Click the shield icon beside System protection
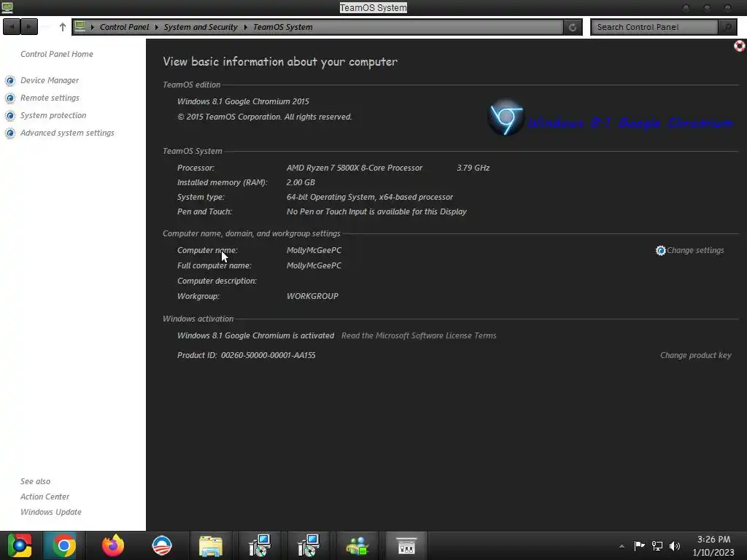 pos(10,116)
